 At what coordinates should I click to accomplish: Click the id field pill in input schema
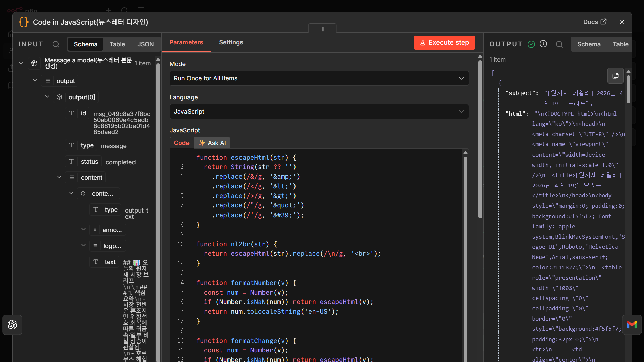77,113
